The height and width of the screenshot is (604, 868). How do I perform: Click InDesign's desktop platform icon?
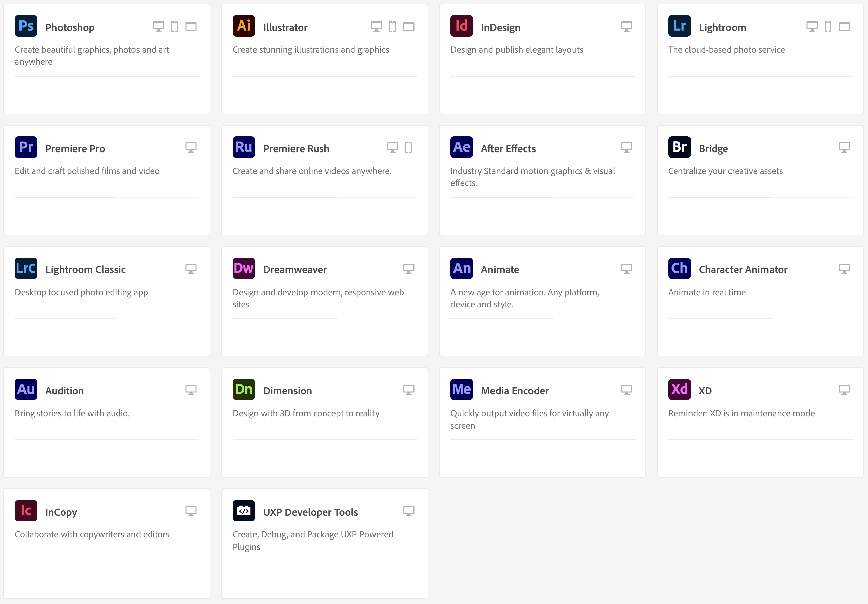[x=626, y=27]
